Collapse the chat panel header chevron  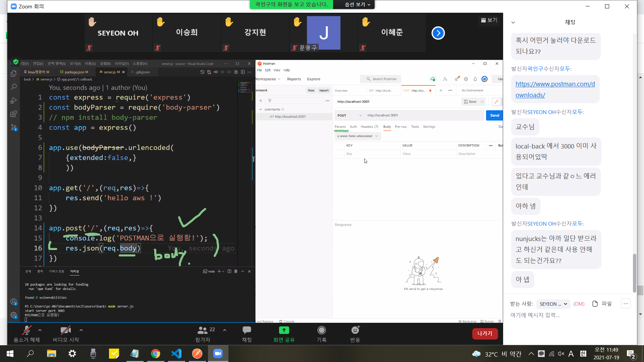(513, 22)
